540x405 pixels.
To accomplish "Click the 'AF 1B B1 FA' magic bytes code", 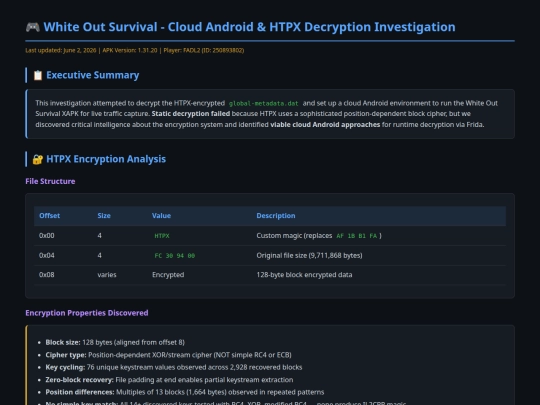I will [356, 236].
